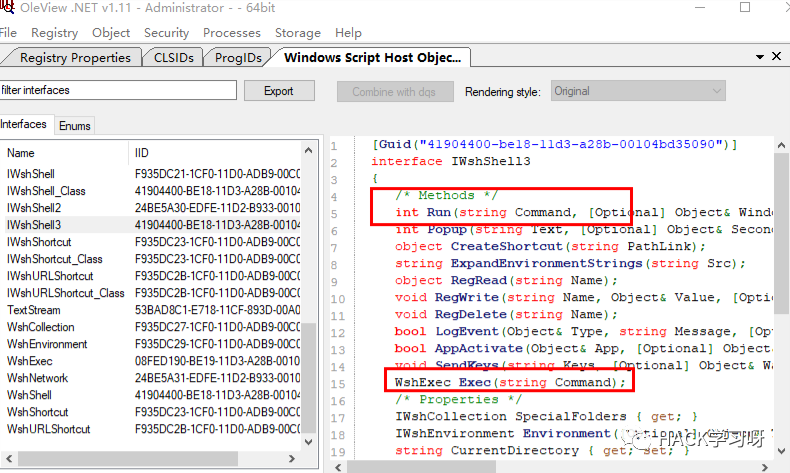Click the SpecialFolders property line
The height and width of the screenshot is (473, 790).
546,417
